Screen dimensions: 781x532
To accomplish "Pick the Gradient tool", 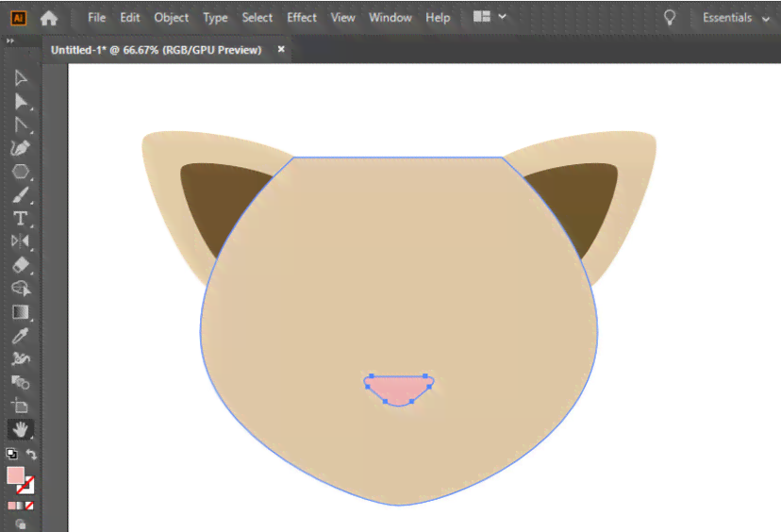I will 21,312.
